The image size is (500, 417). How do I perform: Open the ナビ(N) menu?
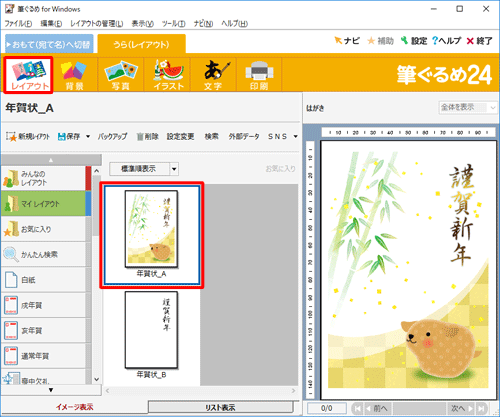(203, 23)
